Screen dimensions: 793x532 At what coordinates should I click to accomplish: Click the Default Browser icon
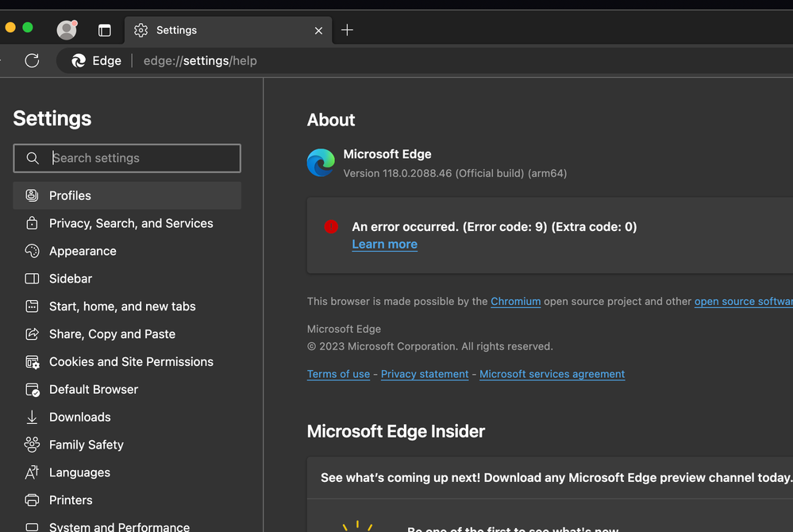click(x=33, y=390)
